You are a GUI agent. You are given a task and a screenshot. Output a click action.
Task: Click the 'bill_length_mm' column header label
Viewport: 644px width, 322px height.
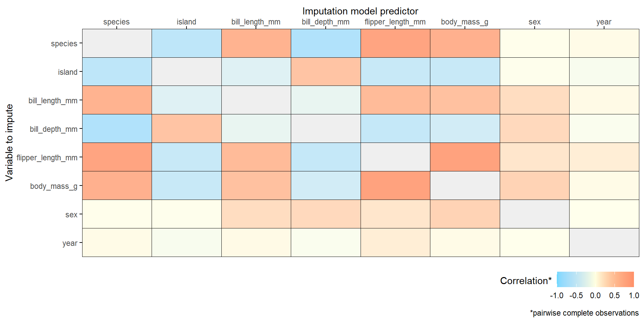tap(256, 22)
